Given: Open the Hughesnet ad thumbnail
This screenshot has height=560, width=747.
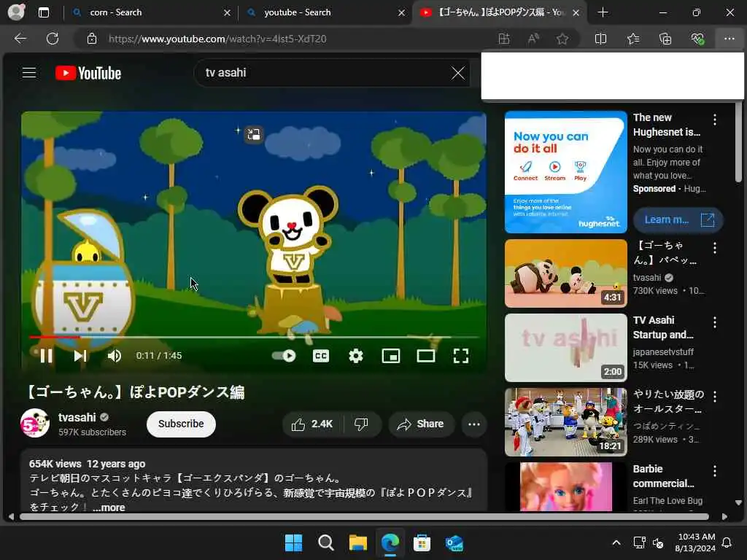Looking at the screenshot, I should tap(565, 172).
